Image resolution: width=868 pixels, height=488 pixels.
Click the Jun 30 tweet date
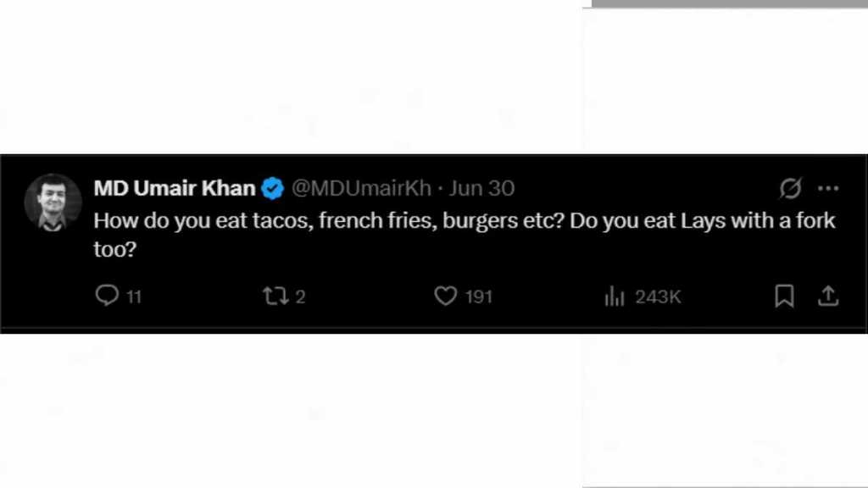(481, 188)
